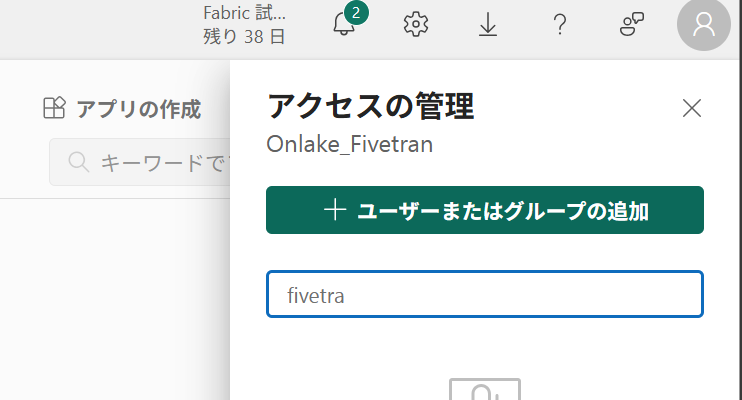Viewport: 742px width, 400px height.
Task: Focus the search field containing fivetra
Action: pyautogui.click(x=485, y=294)
